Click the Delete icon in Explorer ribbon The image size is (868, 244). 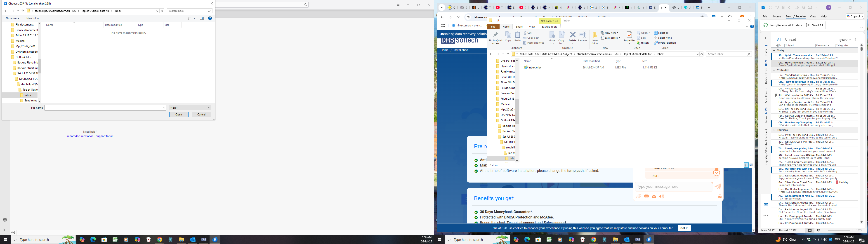pos(573,35)
